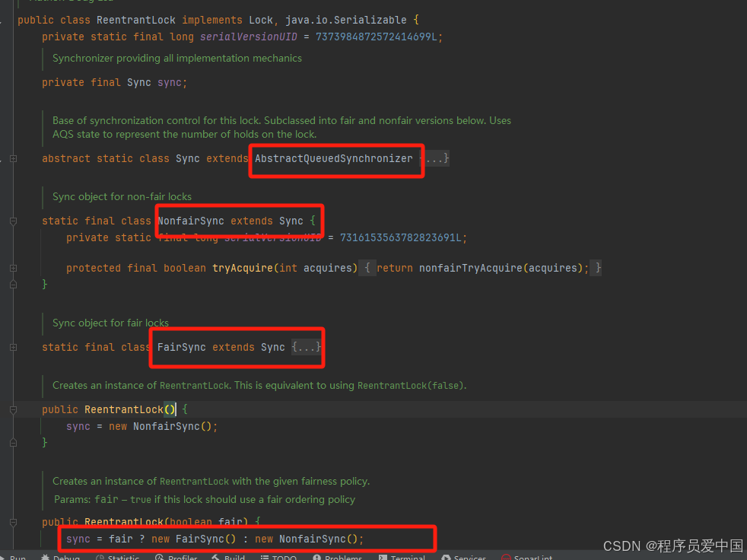Click new FairSync() in the ternary expression
Viewport: 747px width, 560px height.
click(x=193, y=539)
